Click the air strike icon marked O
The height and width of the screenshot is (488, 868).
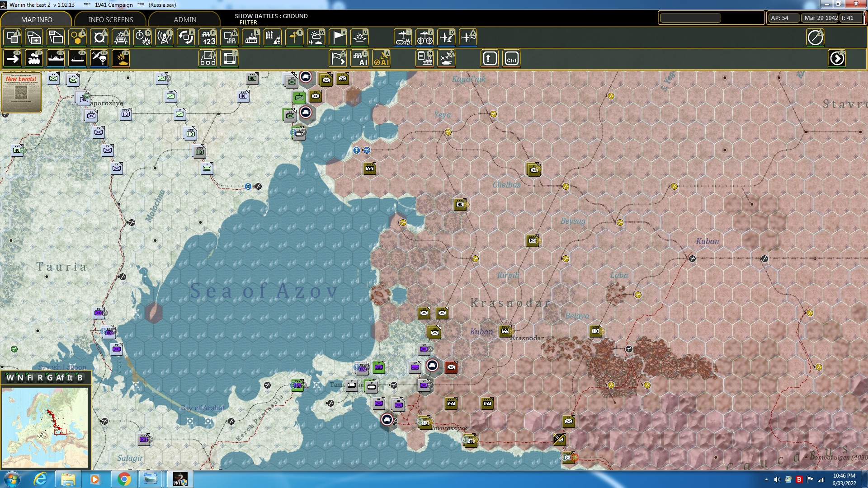click(446, 38)
